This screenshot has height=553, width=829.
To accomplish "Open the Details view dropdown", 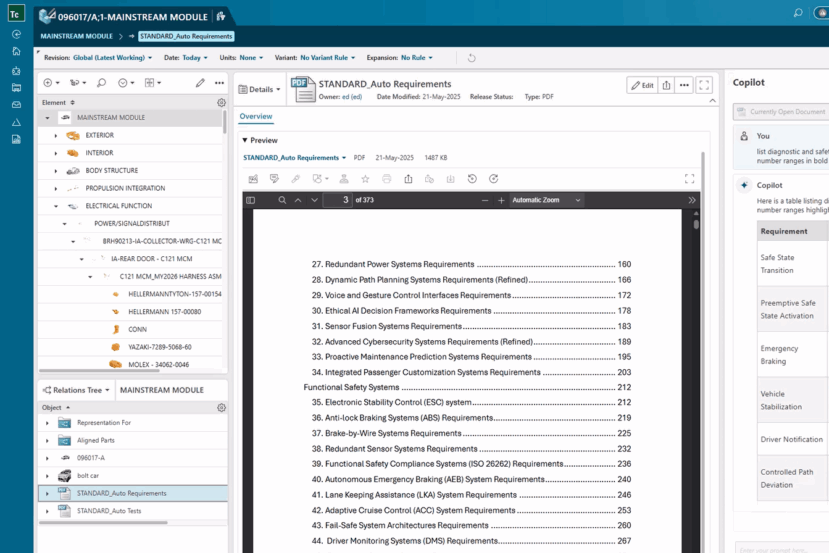I will pyautogui.click(x=261, y=88).
